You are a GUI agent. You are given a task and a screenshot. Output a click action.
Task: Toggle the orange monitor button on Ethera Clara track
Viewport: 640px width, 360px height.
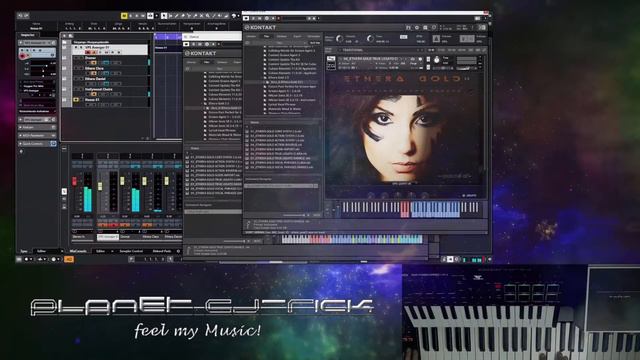point(94,73)
